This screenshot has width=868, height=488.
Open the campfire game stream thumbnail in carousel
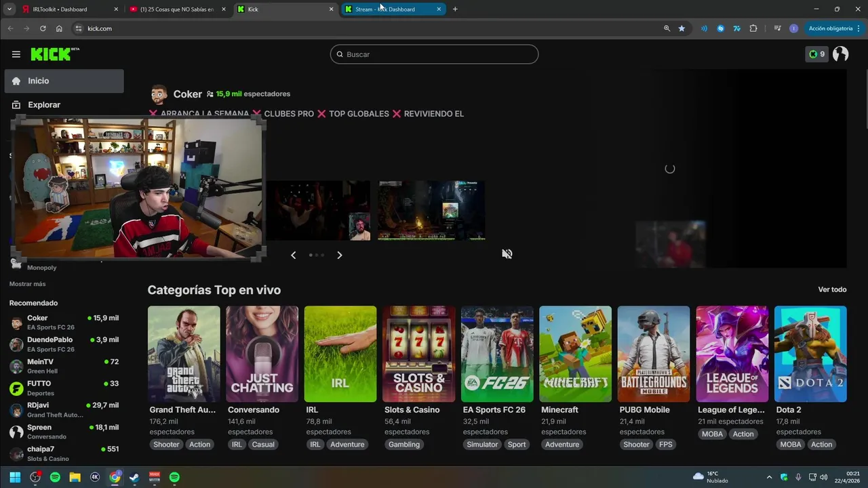pos(431,210)
